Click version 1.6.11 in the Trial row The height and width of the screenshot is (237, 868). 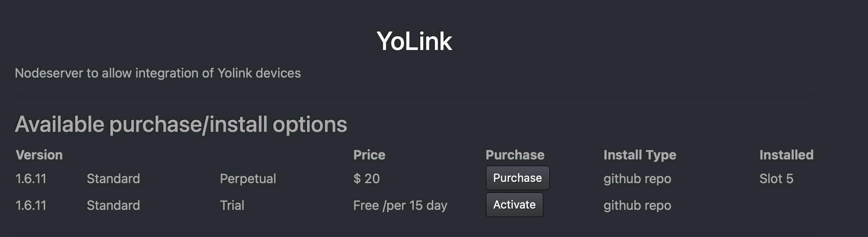point(31,206)
